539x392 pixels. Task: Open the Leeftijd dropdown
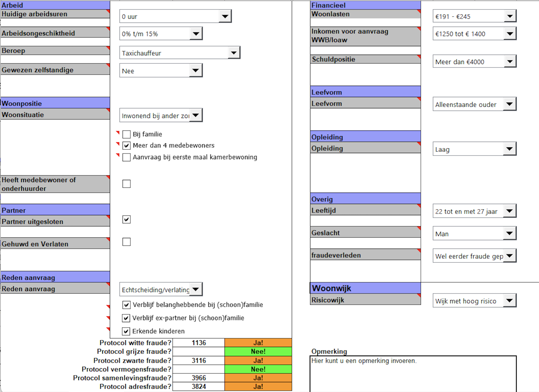510,211
